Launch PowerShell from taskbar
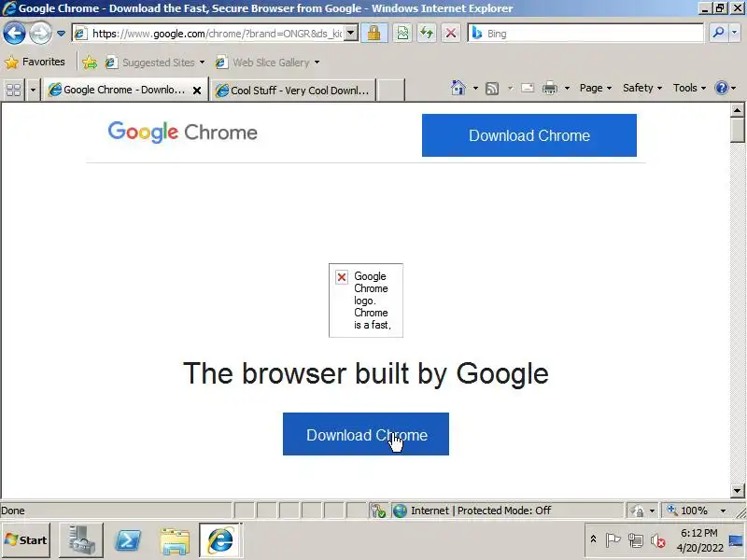The width and height of the screenshot is (747, 560). (x=129, y=540)
